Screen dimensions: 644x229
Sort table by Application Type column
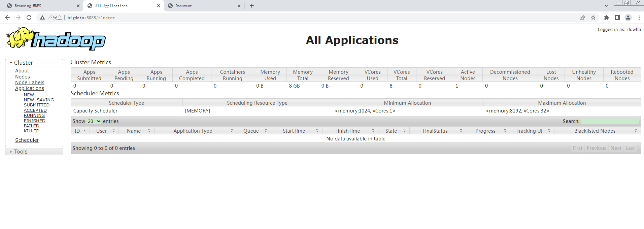(x=196, y=131)
